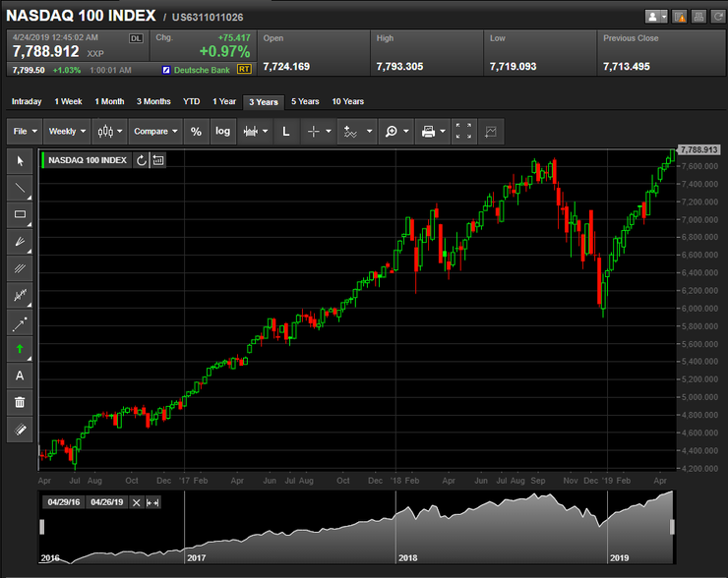Switch to the Intraday tab

point(27,101)
